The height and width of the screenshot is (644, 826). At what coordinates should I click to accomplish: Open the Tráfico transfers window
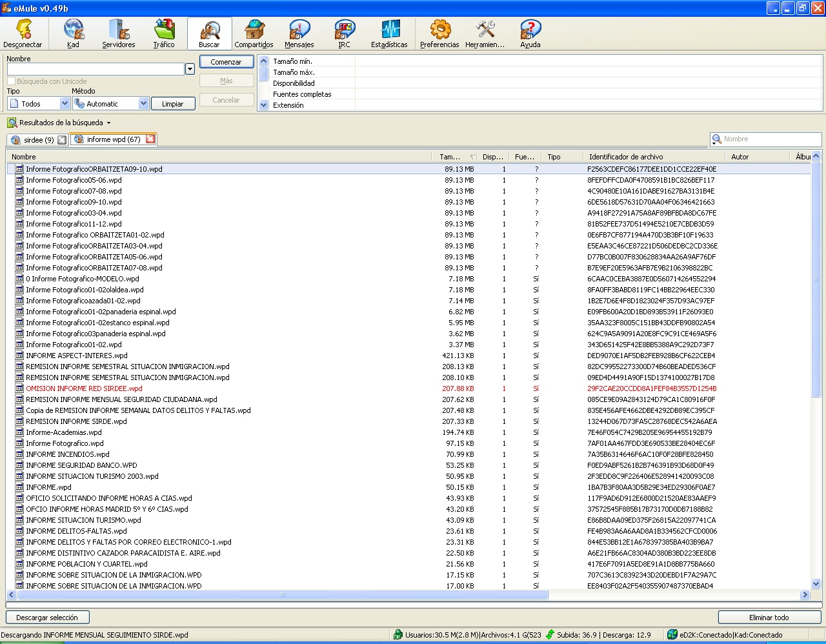point(164,34)
